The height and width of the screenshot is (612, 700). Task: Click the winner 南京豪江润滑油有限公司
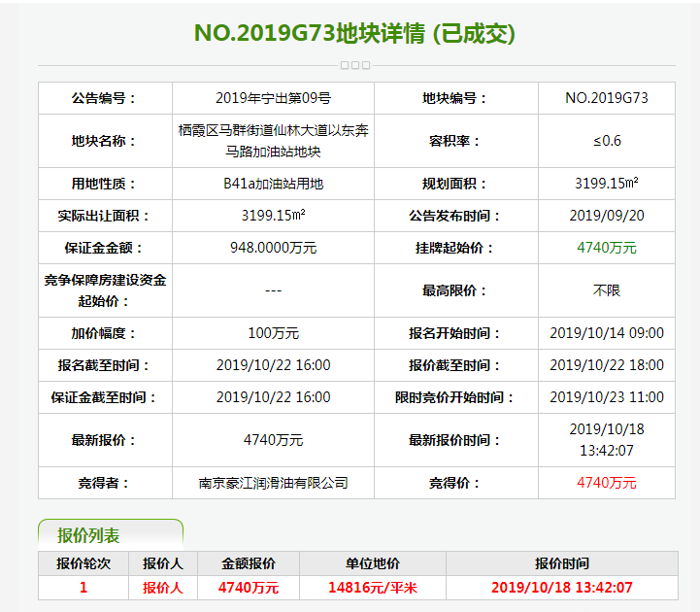pyautogui.click(x=273, y=483)
